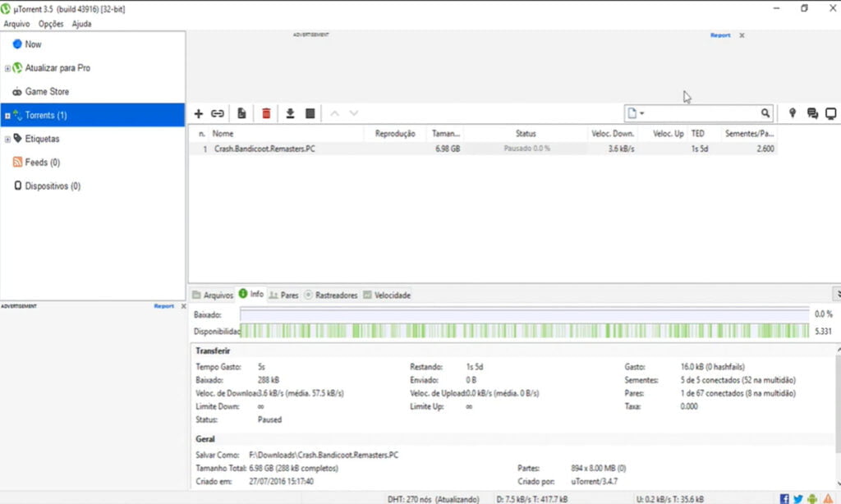Select Torrents (1) in sidebar
This screenshot has height=504, width=841.
pos(93,115)
